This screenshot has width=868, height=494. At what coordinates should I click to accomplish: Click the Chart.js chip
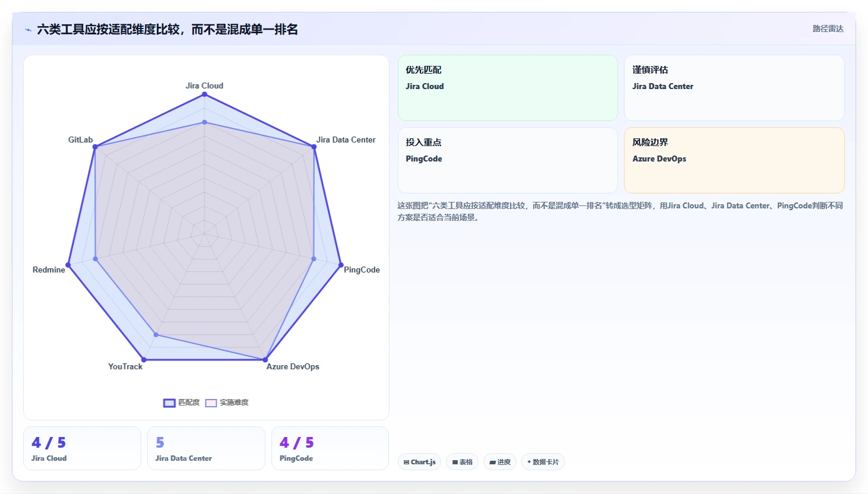point(419,462)
